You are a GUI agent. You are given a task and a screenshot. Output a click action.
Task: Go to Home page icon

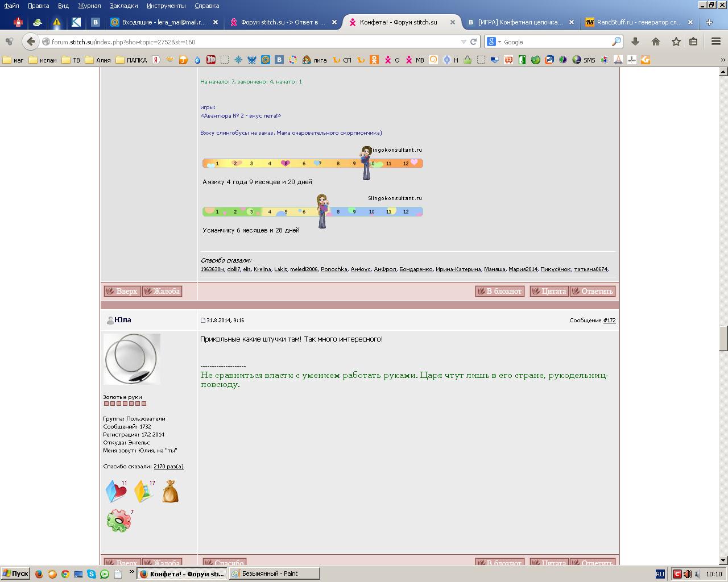[x=656, y=41]
